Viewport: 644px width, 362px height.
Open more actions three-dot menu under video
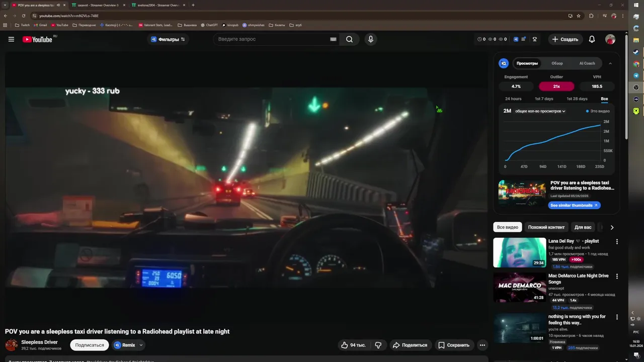pos(482,345)
